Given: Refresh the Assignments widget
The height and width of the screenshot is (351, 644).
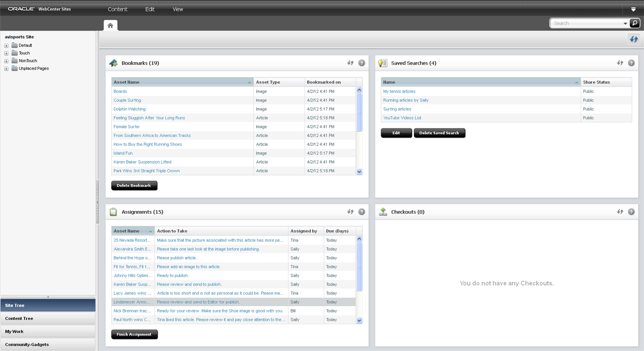Looking at the screenshot, I should click(x=350, y=212).
